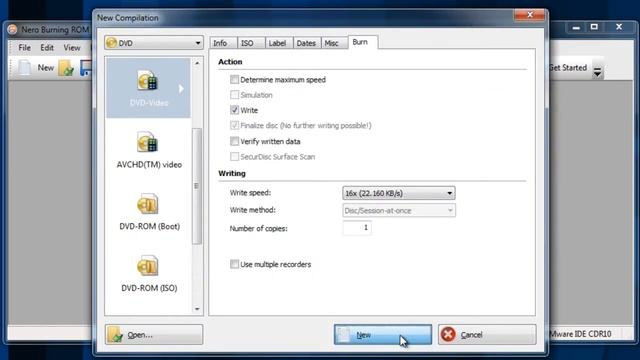640x360 pixels.
Task: Click the folder icon on the Open button
Action: click(116, 335)
